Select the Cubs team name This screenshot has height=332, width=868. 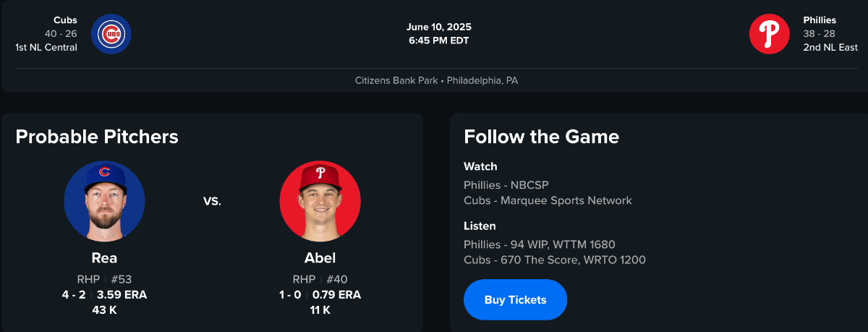65,20
